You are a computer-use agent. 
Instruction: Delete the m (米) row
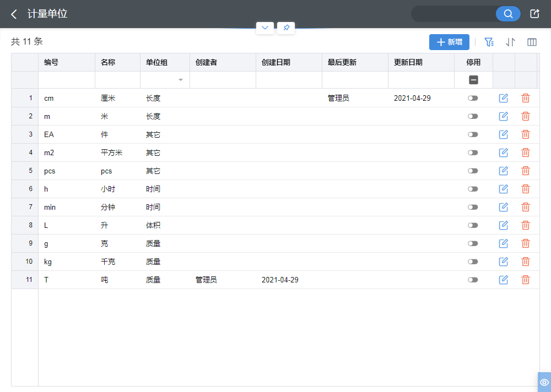pyautogui.click(x=525, y=116)
